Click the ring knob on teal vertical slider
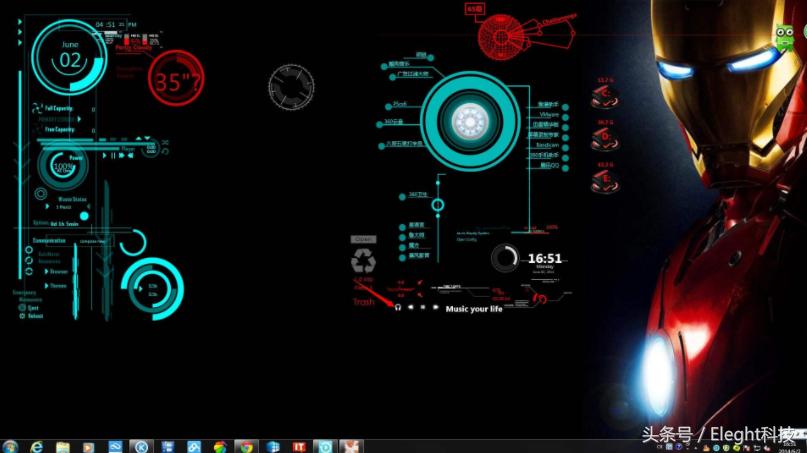 tap(438, 205)
